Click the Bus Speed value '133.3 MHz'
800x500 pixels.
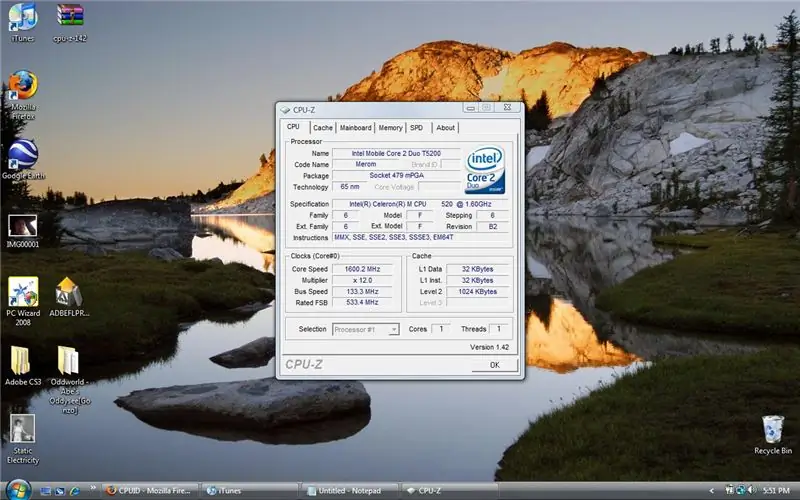click(x=362, y=291)
